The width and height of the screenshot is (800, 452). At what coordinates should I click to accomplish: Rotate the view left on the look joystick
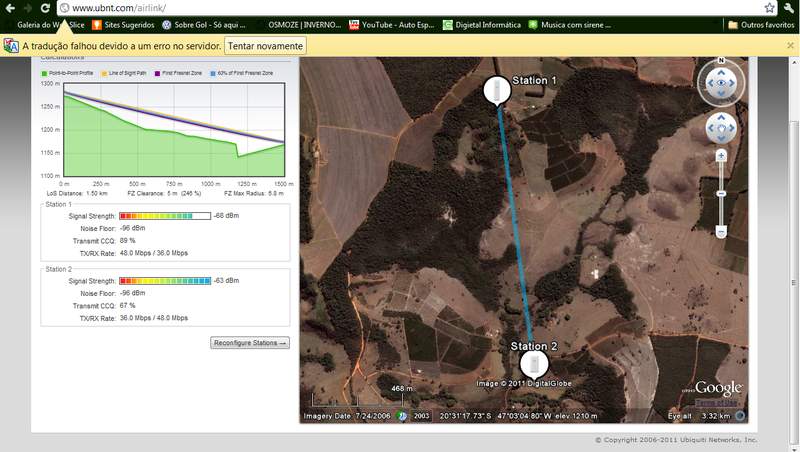tap(710, 83)
